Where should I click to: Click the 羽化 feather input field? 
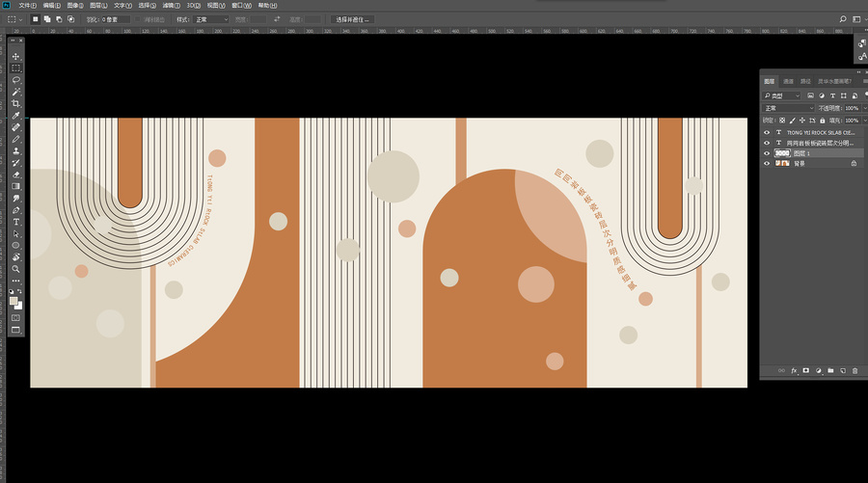[115, 19]
